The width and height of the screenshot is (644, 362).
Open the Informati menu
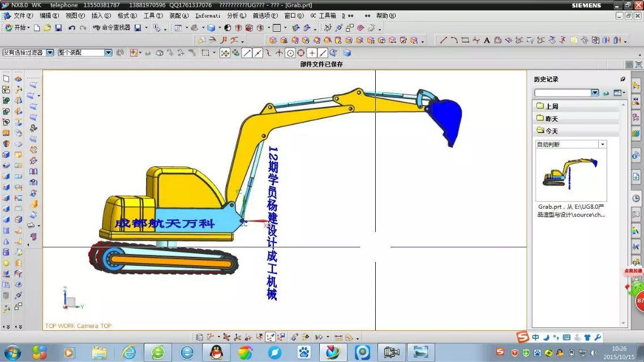(208, 16)
